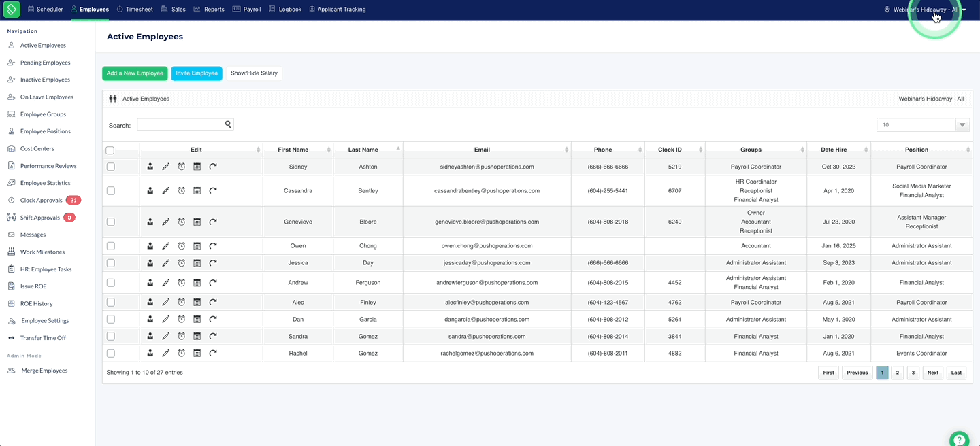This screenshot has height=446, width=980.
Task: Open Issue ROE in sidebar
Action: click(33, 286)
